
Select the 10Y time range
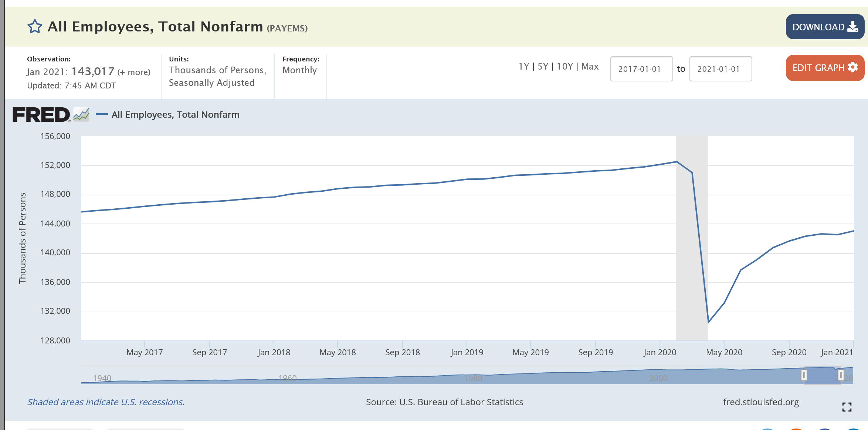(x=564, y=67)
